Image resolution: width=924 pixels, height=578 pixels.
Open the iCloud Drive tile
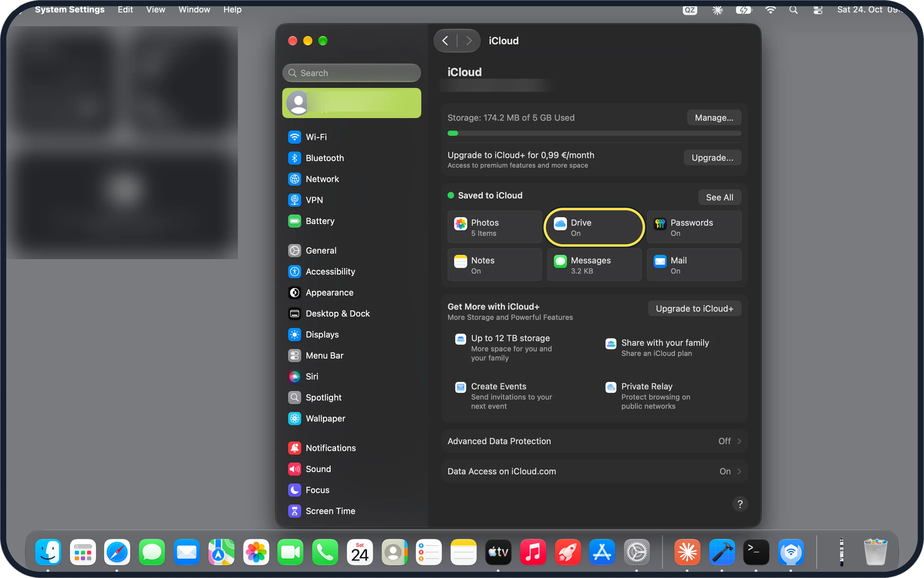pyautogui.click(x=594, y=227)
